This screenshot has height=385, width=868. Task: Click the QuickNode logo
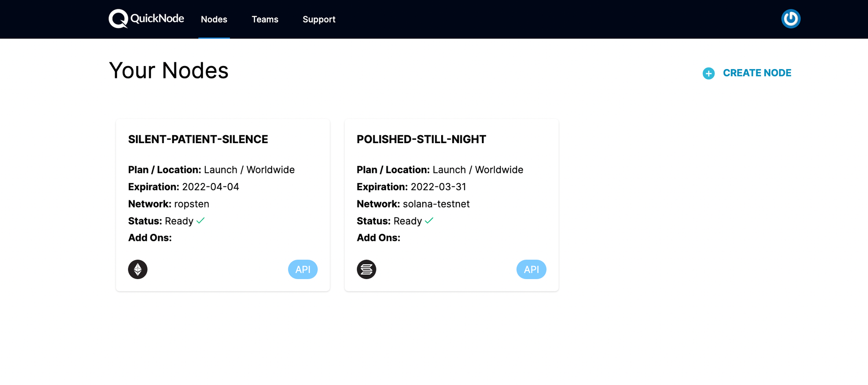coord(146,19)
